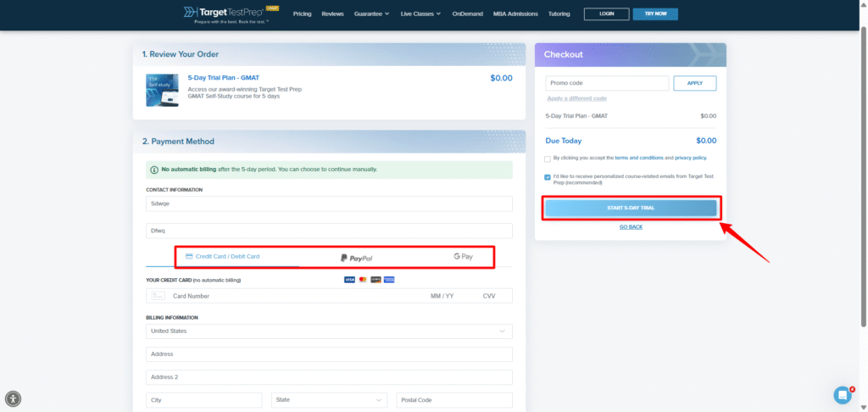Click the GO BACK link
This screenshot has height=412, width=868.
(x=631, y=227)
